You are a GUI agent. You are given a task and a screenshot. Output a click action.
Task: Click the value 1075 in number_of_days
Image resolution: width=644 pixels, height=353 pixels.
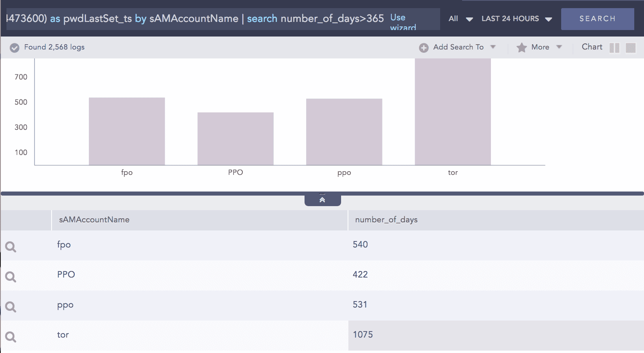tap(363, 335)
